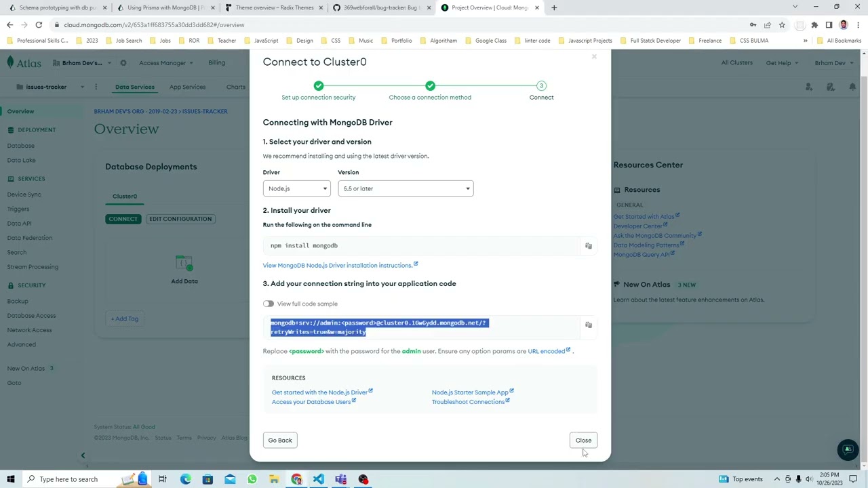Expand the Access Manager menu
This screenshot has height=488, width=868.
[166, 63]
